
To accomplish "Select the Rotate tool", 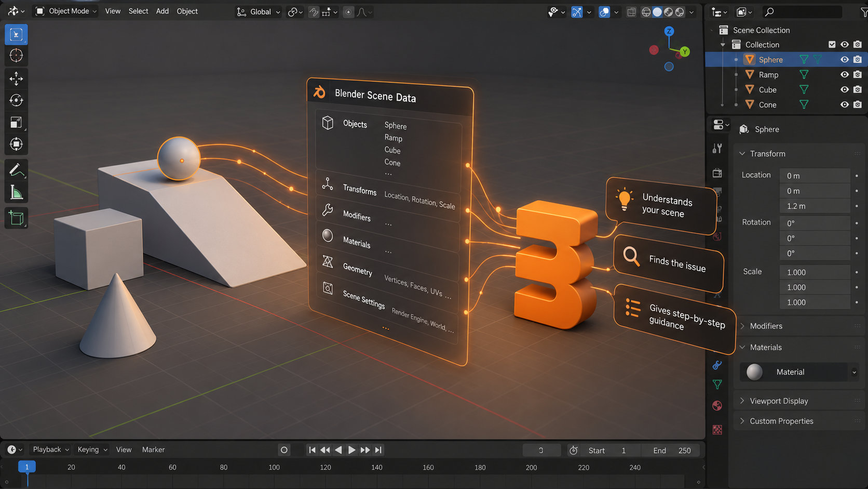I will [x=16, y=100].
